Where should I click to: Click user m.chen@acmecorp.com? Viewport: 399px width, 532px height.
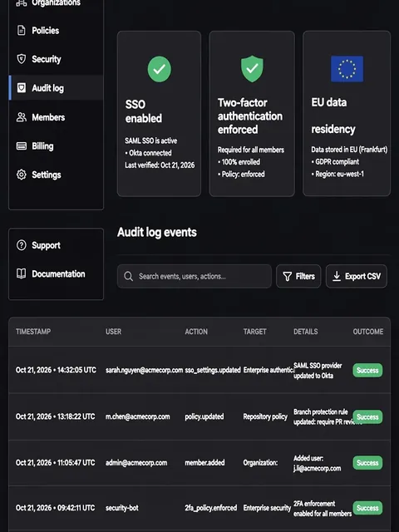tap(138, 416)
